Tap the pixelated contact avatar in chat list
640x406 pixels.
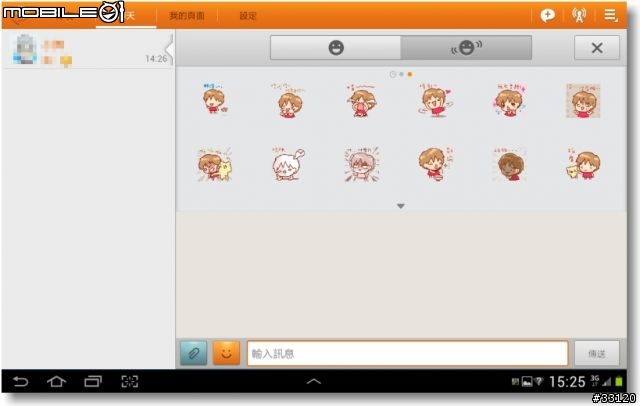25,50
